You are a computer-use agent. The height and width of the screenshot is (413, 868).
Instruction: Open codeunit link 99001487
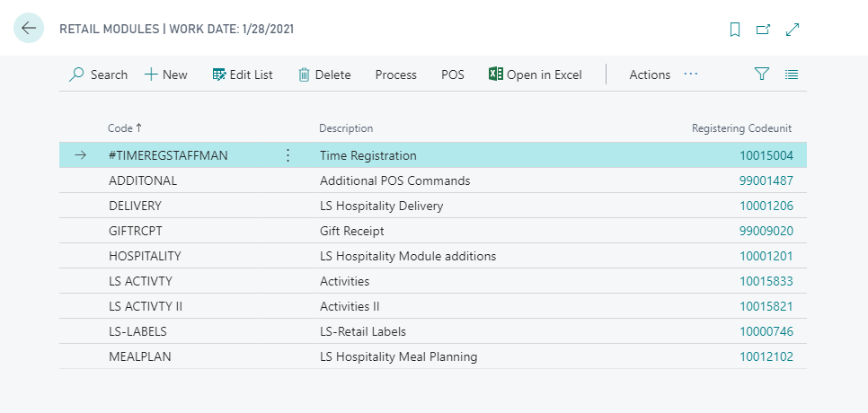tap(766, 180)
